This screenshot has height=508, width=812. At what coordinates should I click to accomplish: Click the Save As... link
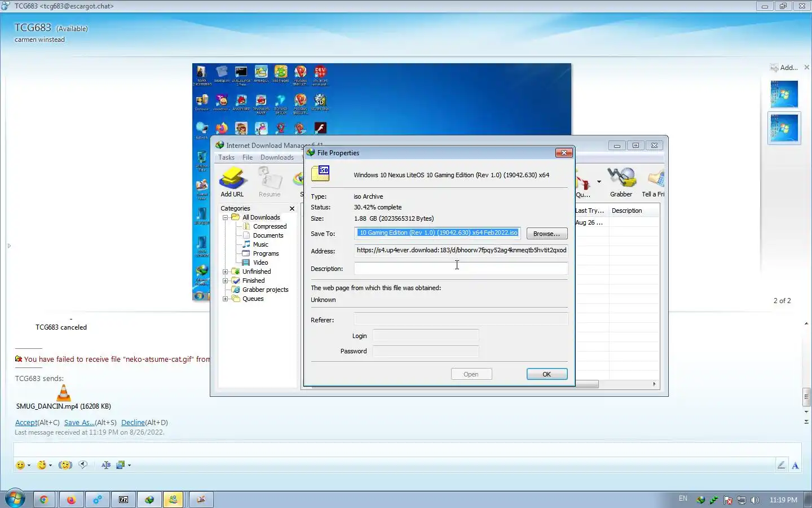(80, 422)
